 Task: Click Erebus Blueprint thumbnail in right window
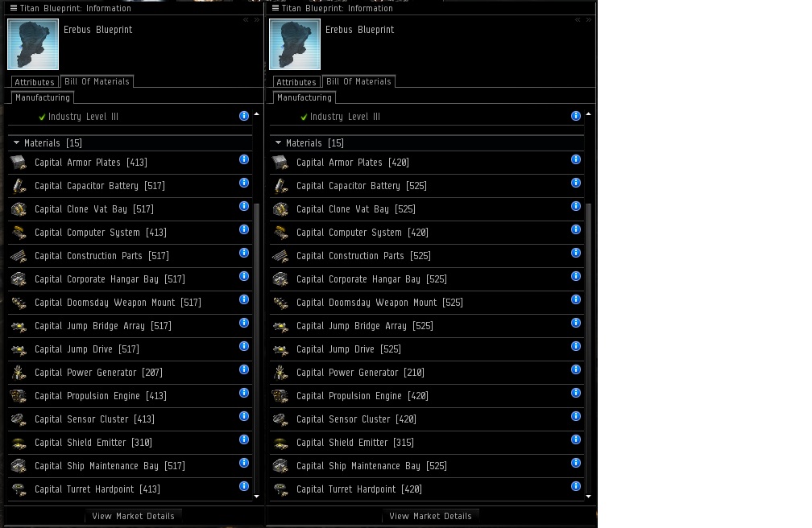tap(295, 44)
